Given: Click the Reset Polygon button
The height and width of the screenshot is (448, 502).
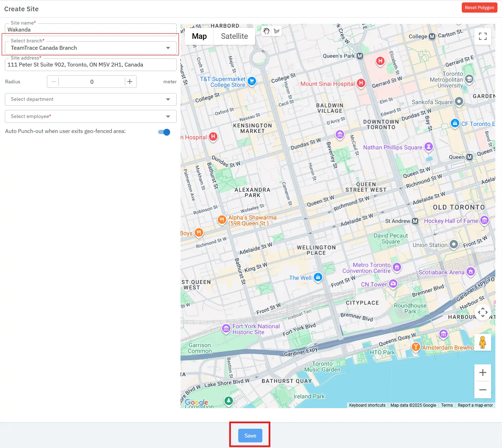Looking at the screenshot, I should [x=479, y=8].
